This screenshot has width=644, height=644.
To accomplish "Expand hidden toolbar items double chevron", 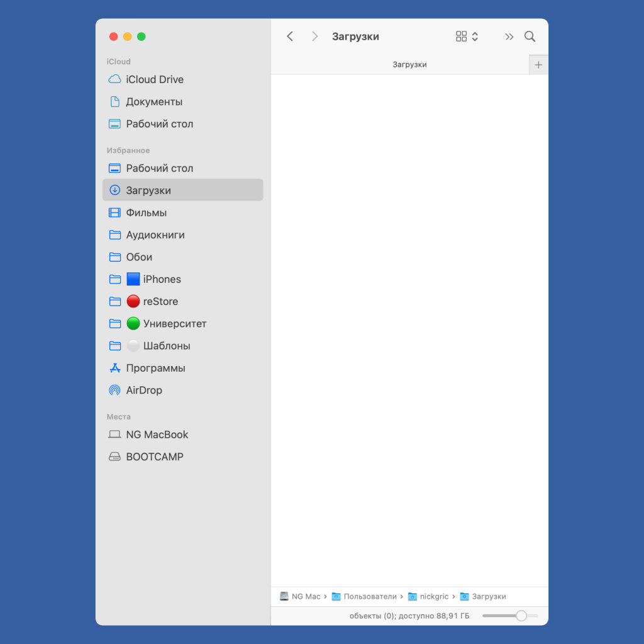I will [509, 36].
